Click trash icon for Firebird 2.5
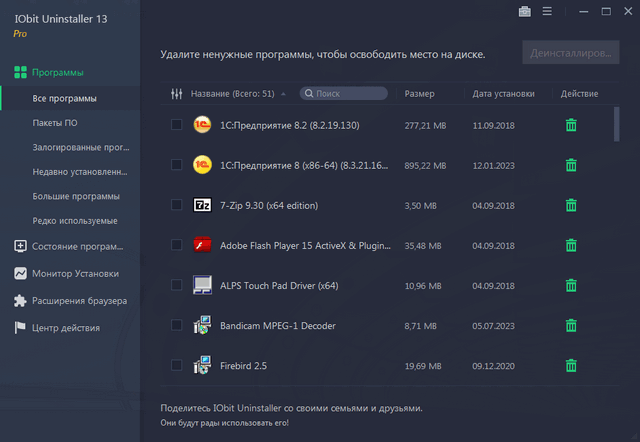This screenshot has width=640, height=442. point(571,366)
